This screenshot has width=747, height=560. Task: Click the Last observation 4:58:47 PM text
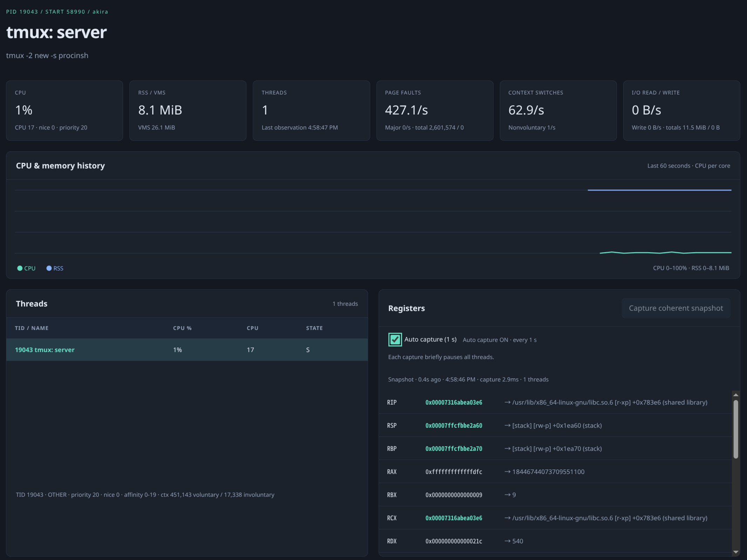pyautogui.click(x=300, y=128)
